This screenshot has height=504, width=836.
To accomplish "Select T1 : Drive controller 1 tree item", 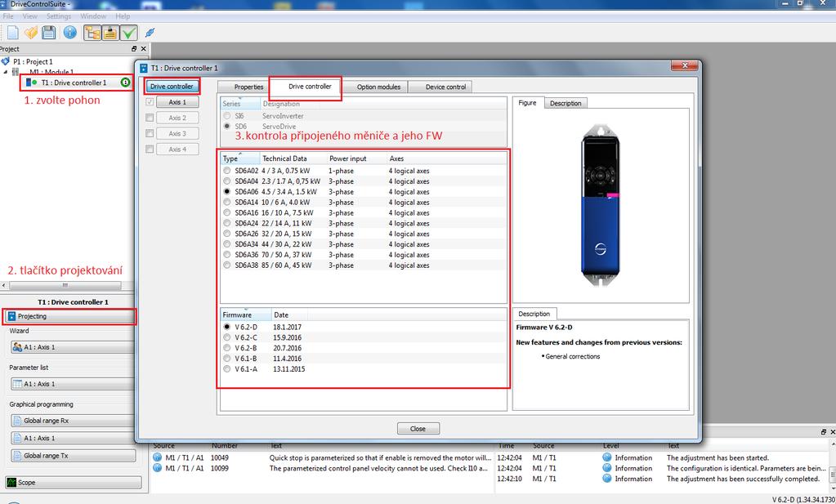I will [74, 83].
